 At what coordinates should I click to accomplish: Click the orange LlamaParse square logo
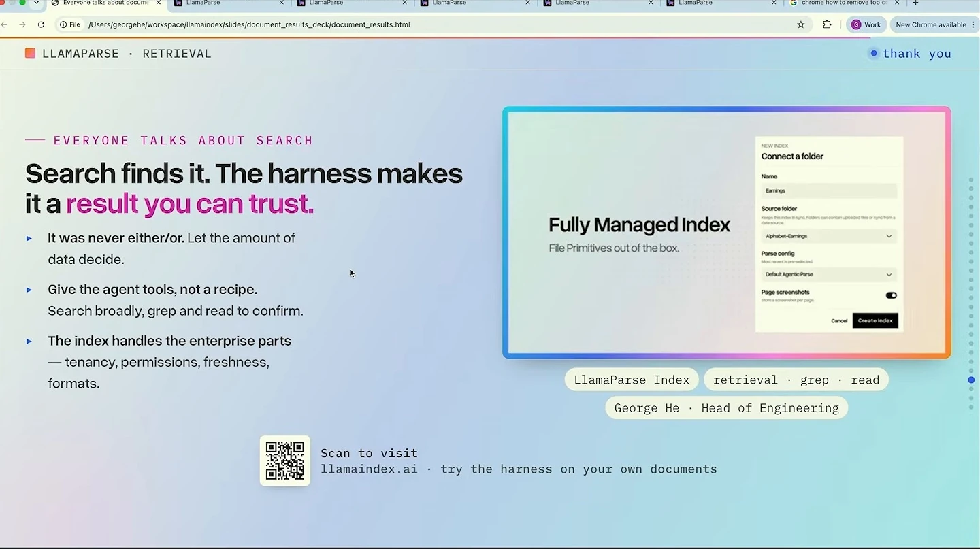point(30,53)
